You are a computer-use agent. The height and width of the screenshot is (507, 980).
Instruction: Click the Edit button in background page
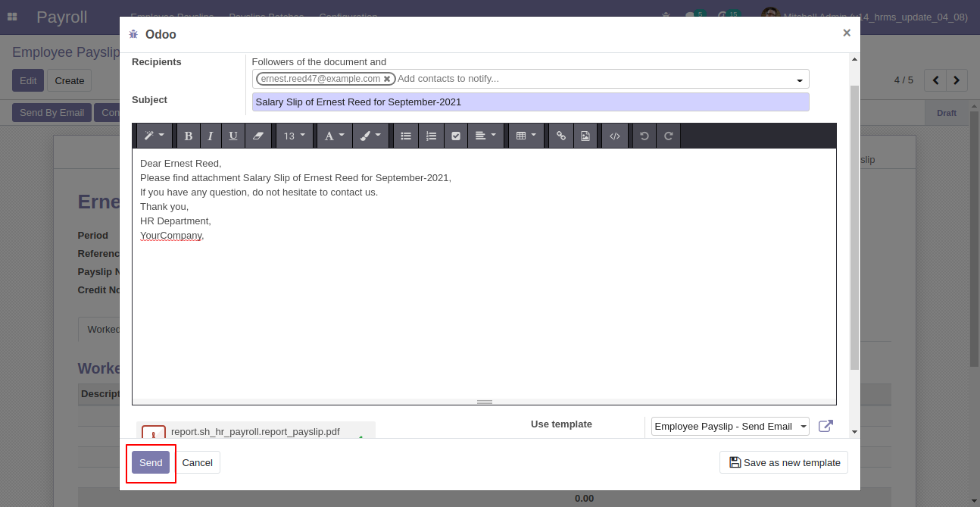28,80
